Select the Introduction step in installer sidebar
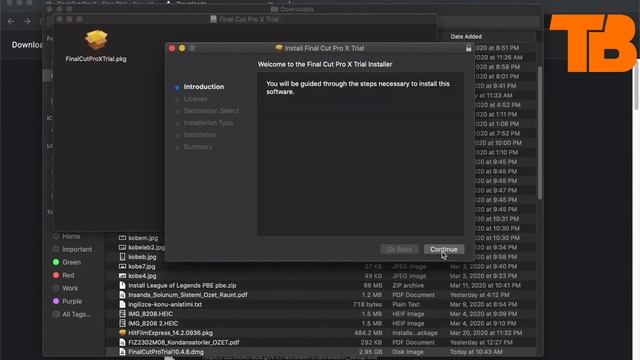Viewport: 640px width, 360px height. pyautogui.click(x=204, y=87)
